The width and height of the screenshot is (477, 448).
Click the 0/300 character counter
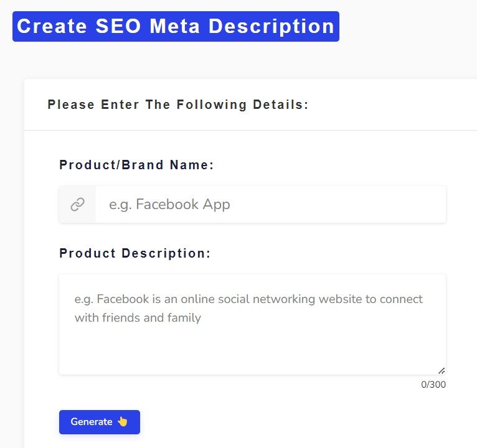[433, 385]
